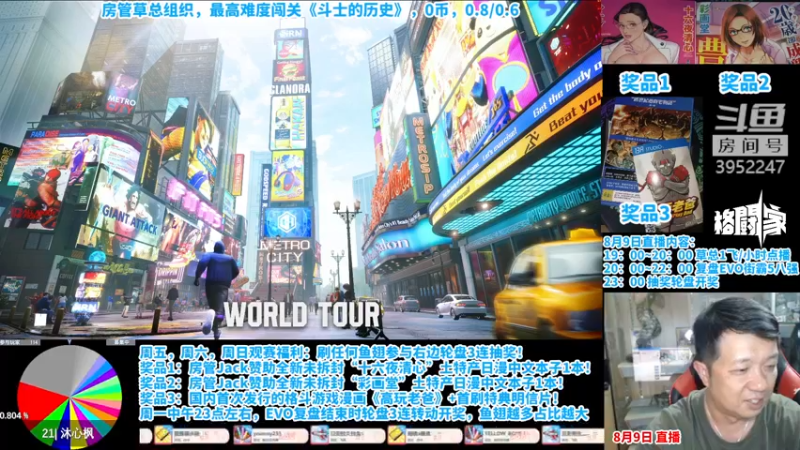Click the 周五，周六，周日观赛福利 line
Screen dimensions: 800x450
[331, 352]
